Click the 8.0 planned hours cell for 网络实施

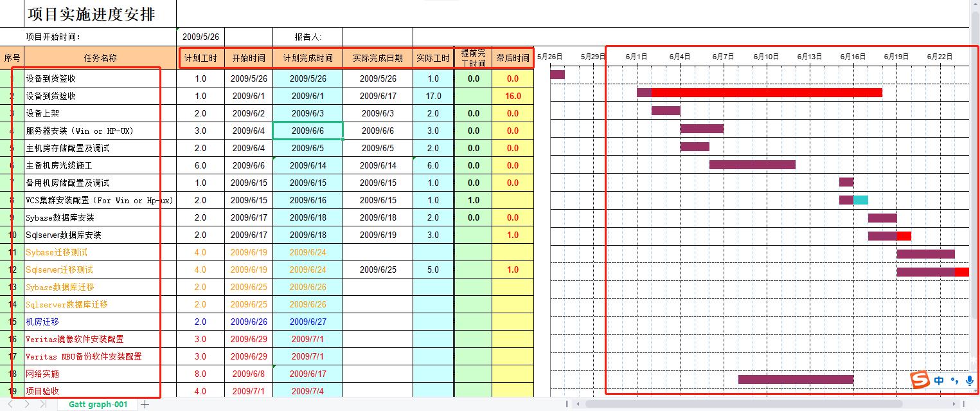[200, 374]
